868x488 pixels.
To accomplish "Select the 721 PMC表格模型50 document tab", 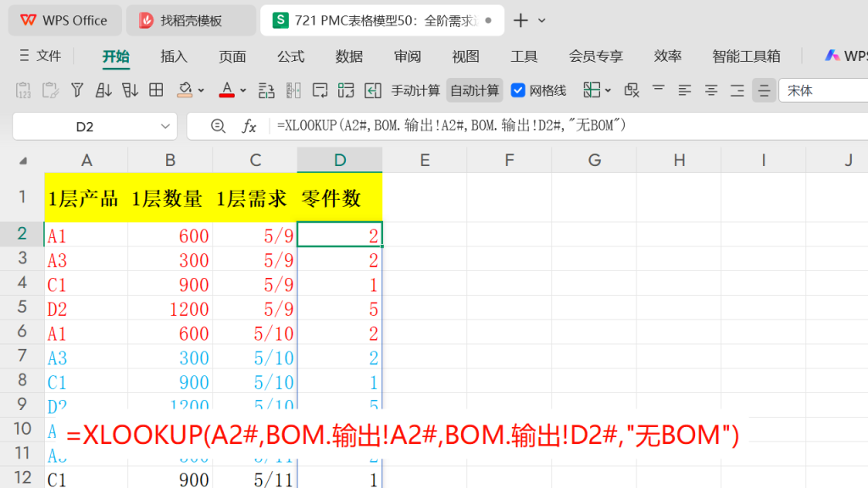I will coord(382,20).
